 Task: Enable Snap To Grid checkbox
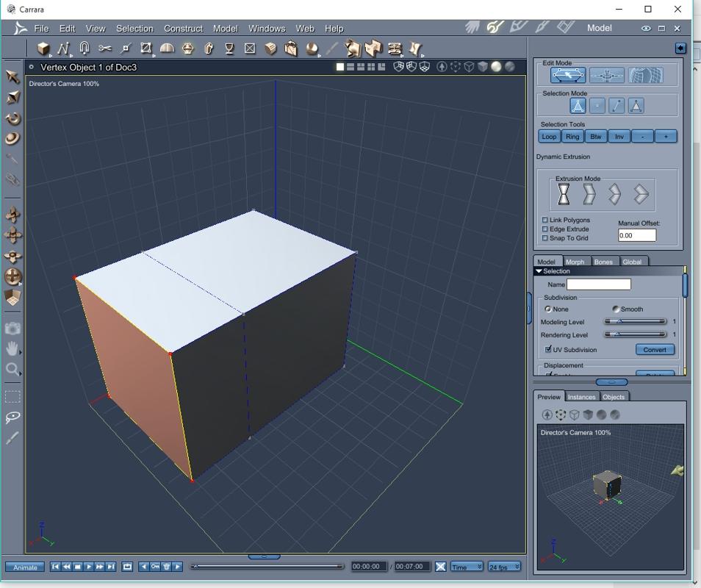pos(544,238)
